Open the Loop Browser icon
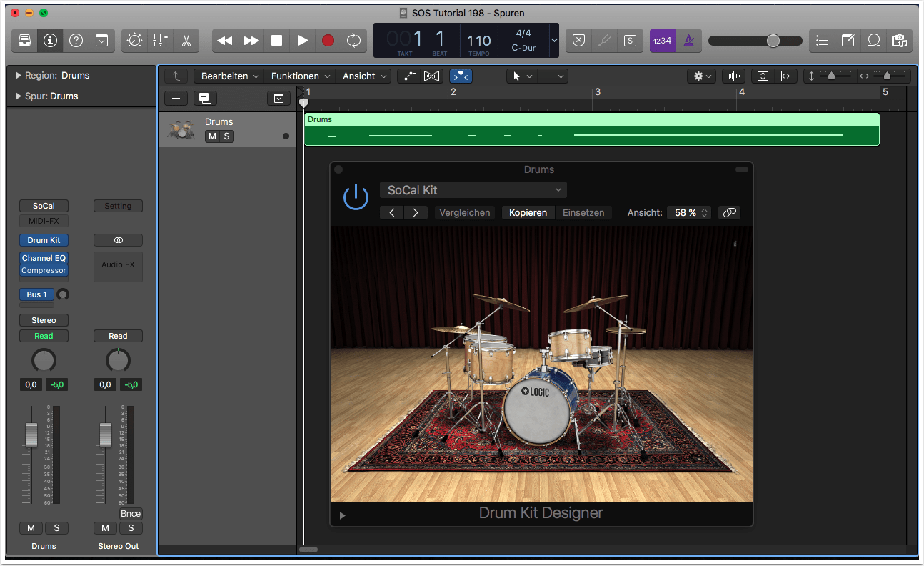 point(873,41)
